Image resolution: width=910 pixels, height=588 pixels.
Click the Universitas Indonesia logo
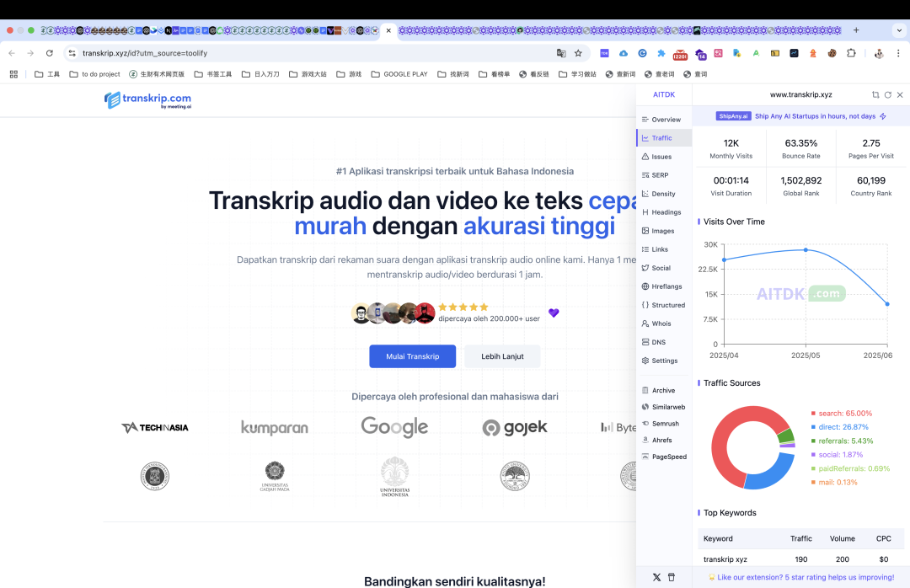(394, 477)
